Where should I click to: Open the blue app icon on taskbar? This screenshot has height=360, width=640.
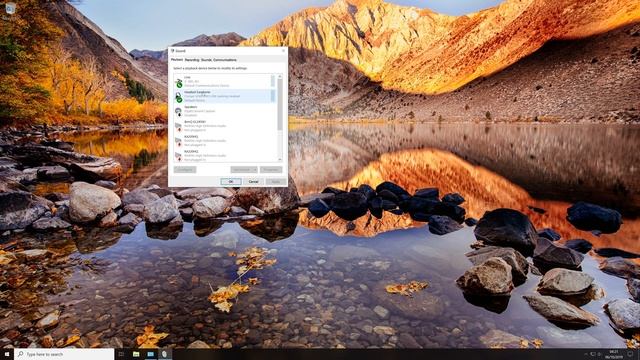point(150,354)
